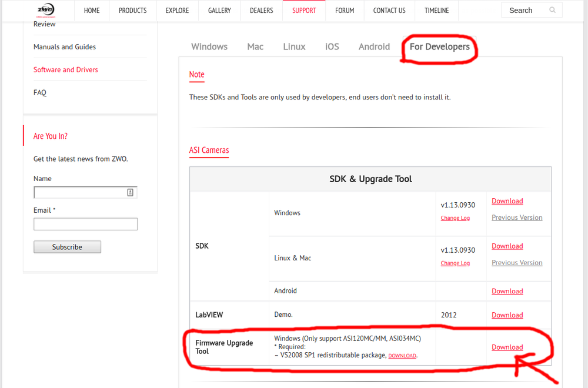Switch to the Windows tab

[x=209, y=46]
